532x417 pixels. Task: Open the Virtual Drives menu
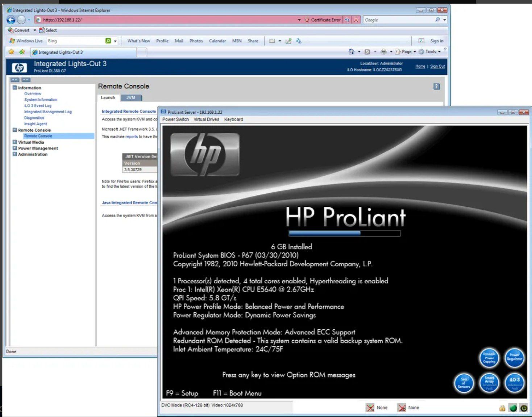206,119
